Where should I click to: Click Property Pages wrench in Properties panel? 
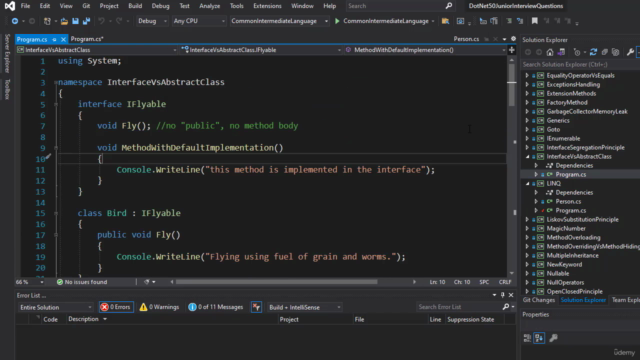click(x=553, y=338)
